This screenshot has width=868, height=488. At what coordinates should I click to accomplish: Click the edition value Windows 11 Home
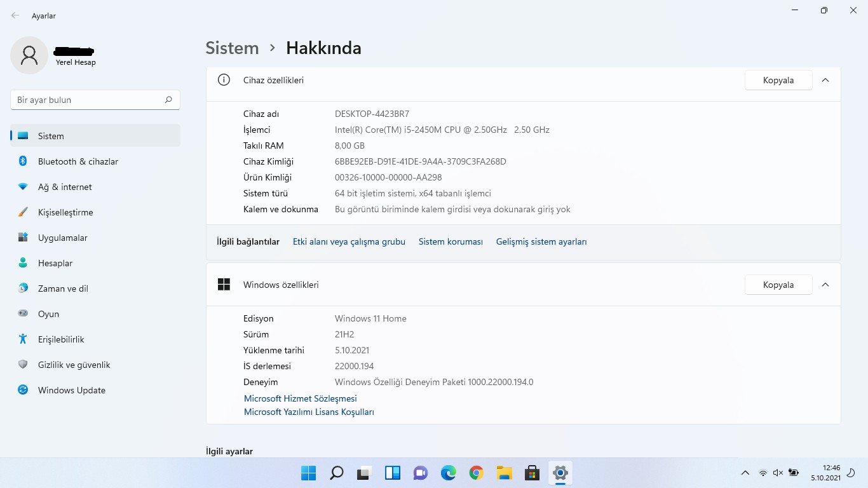click(x=370, y=318)
